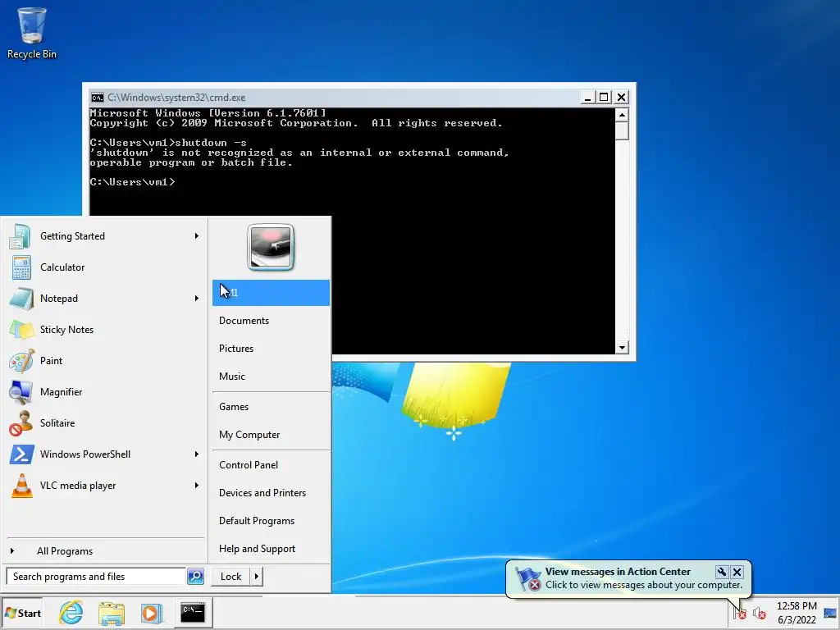This screenshot has width=840, height=630.
Task: Open Internet Explorer from the taskbar
Action: 71,612
